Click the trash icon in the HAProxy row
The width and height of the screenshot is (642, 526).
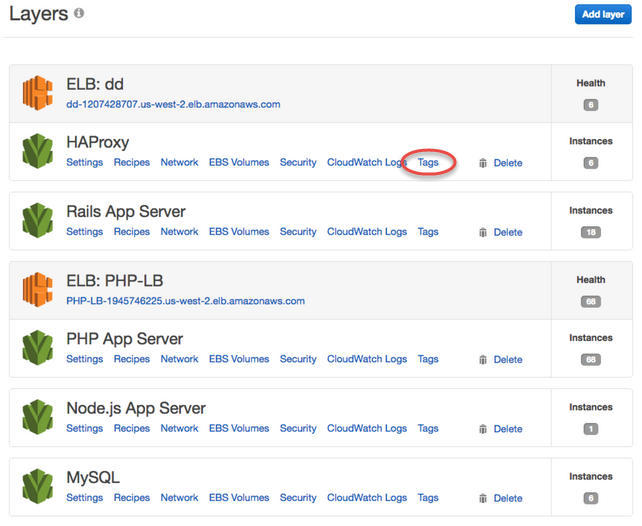tap(483, 163)
